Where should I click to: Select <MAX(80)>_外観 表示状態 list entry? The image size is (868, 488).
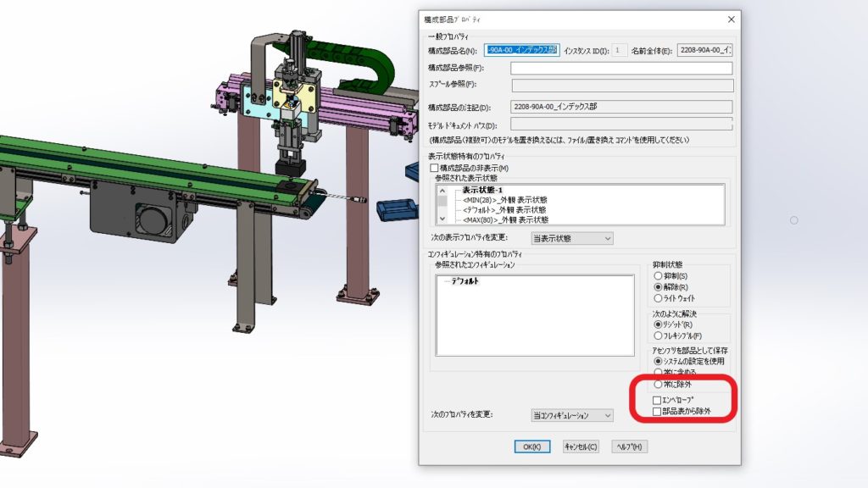[504, 220]
